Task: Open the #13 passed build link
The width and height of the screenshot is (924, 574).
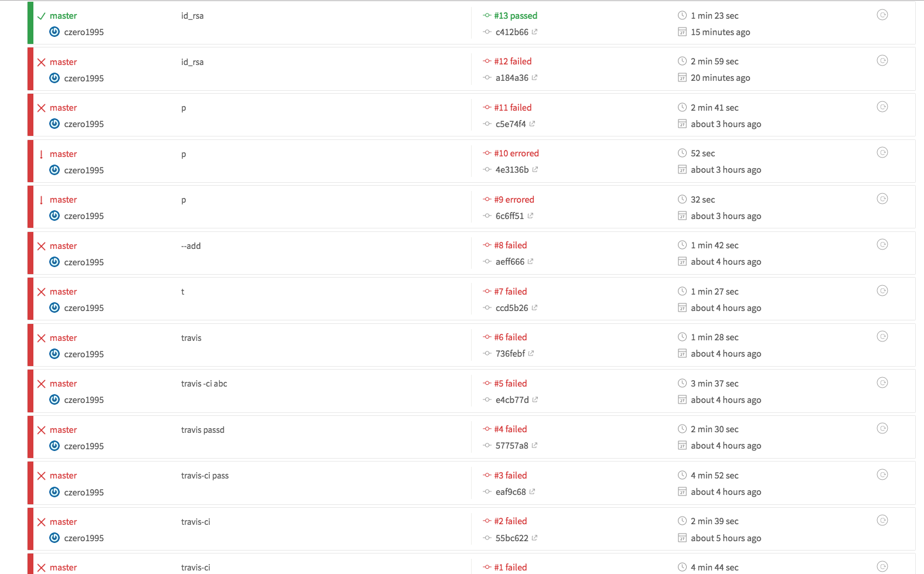Action: tap(516, 16)
